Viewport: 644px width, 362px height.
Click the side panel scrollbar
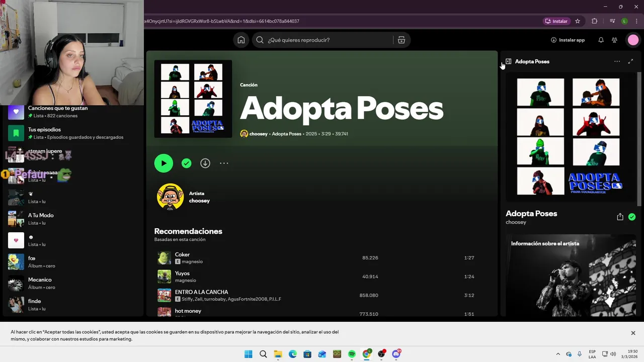[x=639, y=139]
